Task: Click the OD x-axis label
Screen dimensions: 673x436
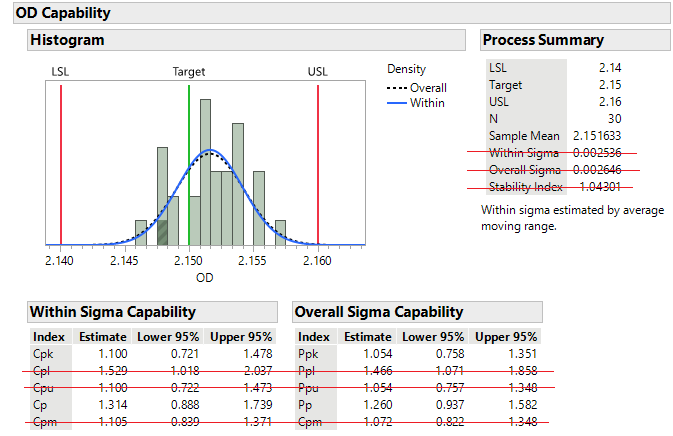Action: pyautogui.click(x=204, y=277)
